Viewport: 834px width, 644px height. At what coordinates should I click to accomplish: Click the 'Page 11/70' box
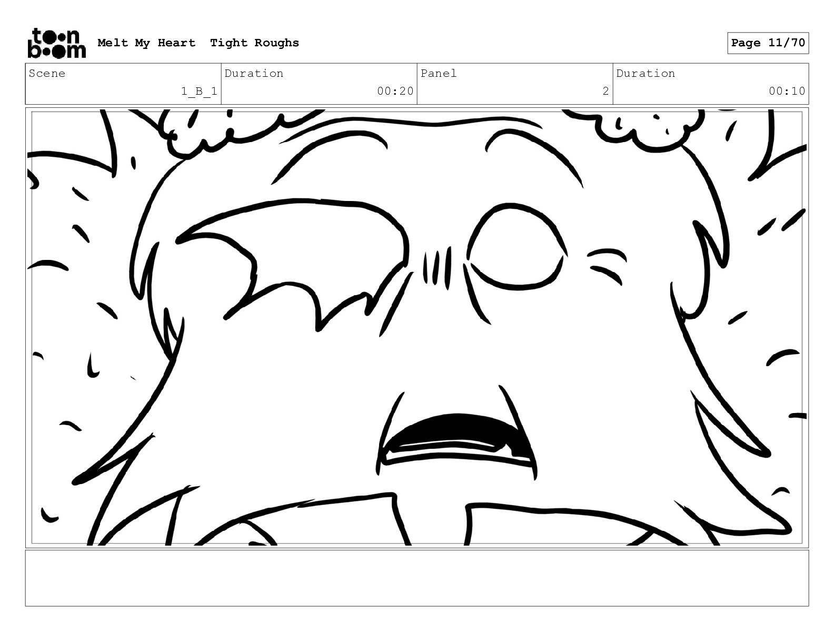click(768, 43)
